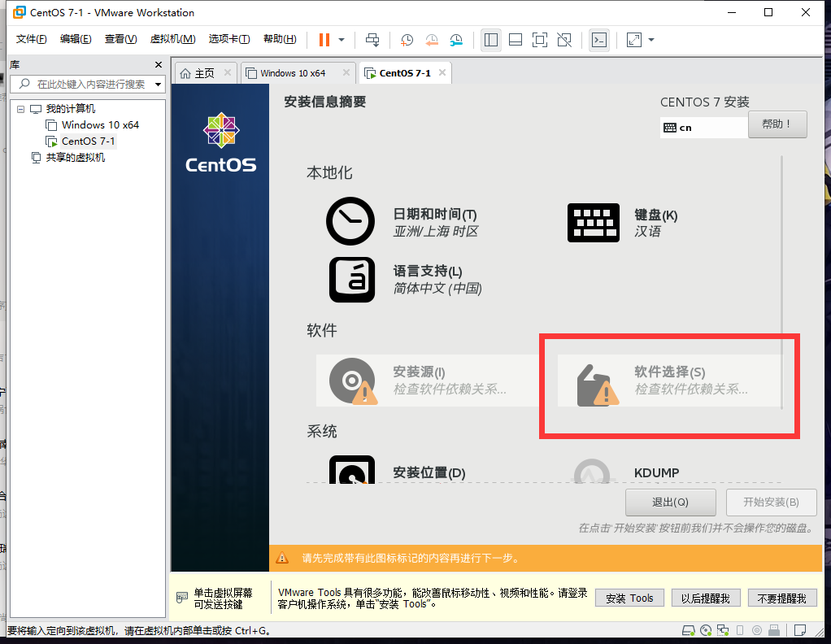The image size is (831, 644).
Task: Click the cn keyboard layout indicator
Action: (703, 128)
